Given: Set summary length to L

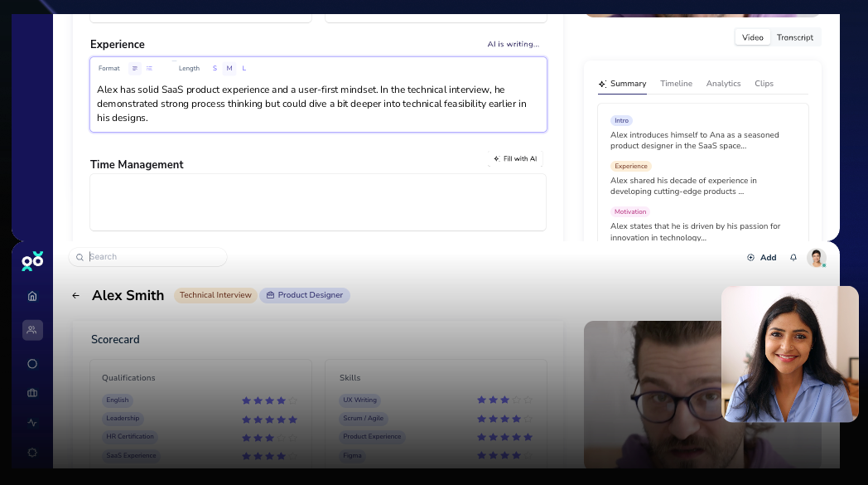Looking at the screenshot, I should tap(244, 68).
